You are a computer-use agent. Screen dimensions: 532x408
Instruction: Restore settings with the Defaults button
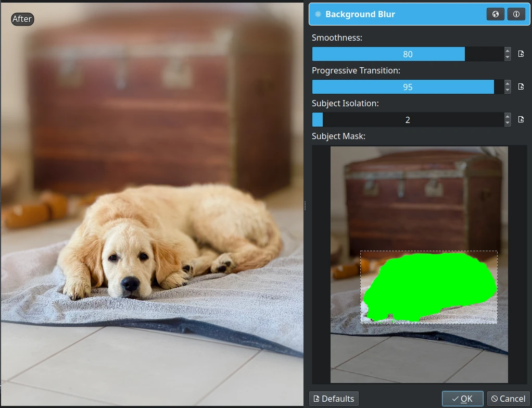[334, 399]
